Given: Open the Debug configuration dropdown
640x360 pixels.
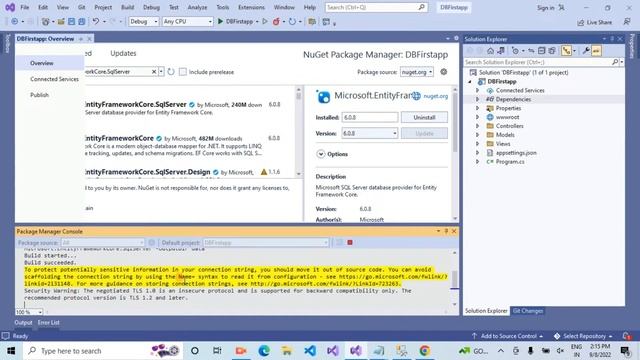Looking at the screenshot, I should tap(144, 22).
